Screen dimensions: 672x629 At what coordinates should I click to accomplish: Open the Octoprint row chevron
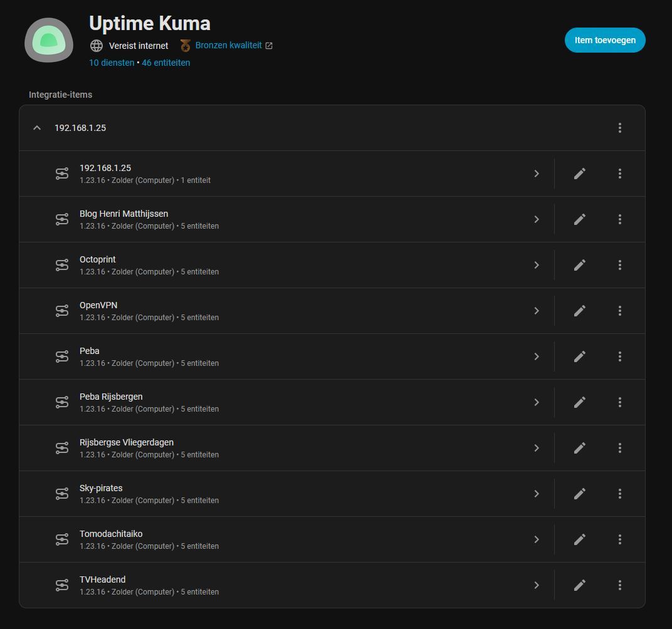(x=537, y=265)
